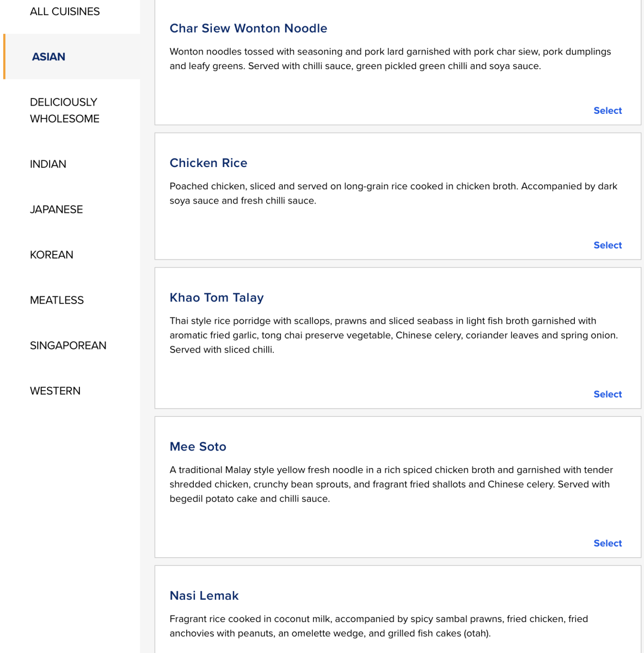This screenshot has width=644, height=653.
Task: Click the Char Siew Wonton Noodle title
Action: [248, 28]
